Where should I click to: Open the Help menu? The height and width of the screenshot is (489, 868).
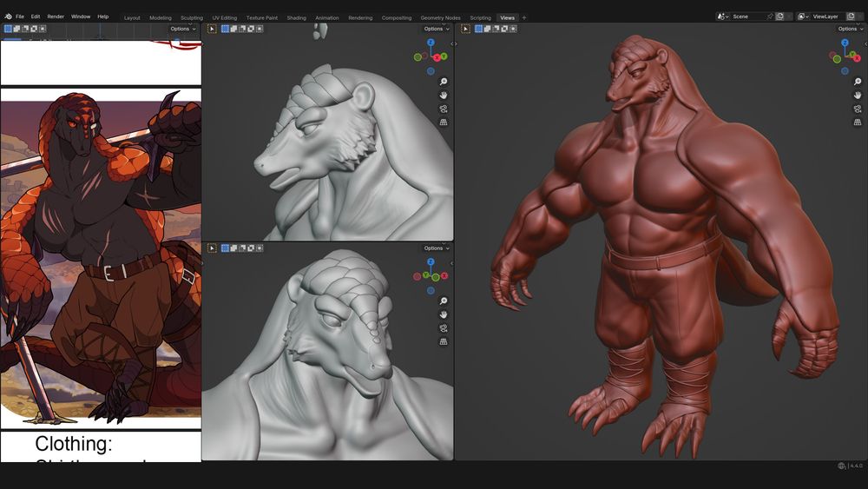coord(103,17)
